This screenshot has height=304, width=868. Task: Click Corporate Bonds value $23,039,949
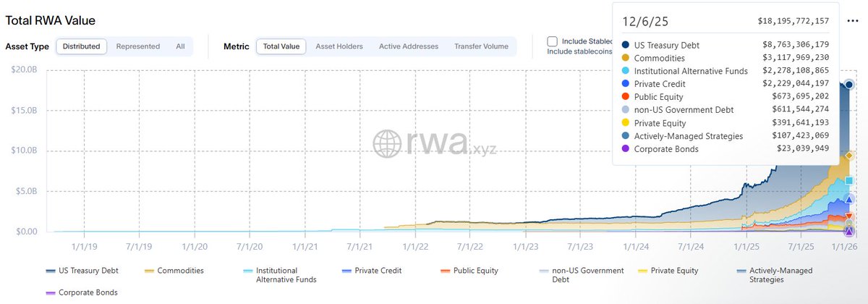click(804, 149)
